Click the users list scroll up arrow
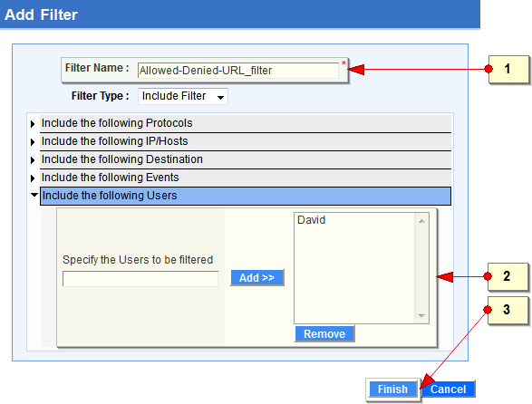 (x=421, y=221)
